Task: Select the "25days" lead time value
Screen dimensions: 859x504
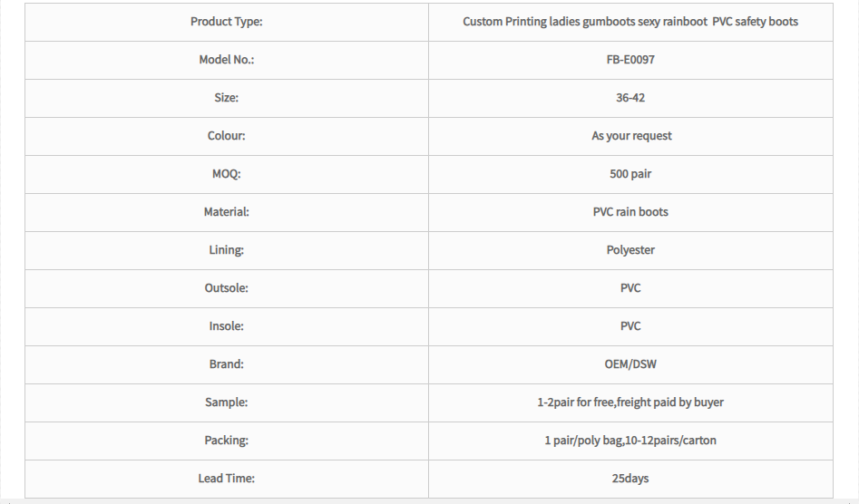Action: (630, 479)
